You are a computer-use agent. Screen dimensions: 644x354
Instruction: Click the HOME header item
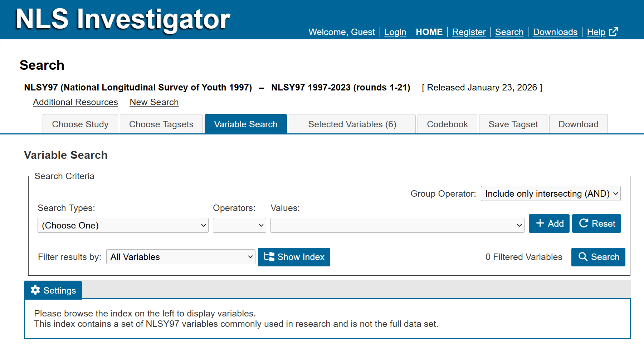[429, 32]
